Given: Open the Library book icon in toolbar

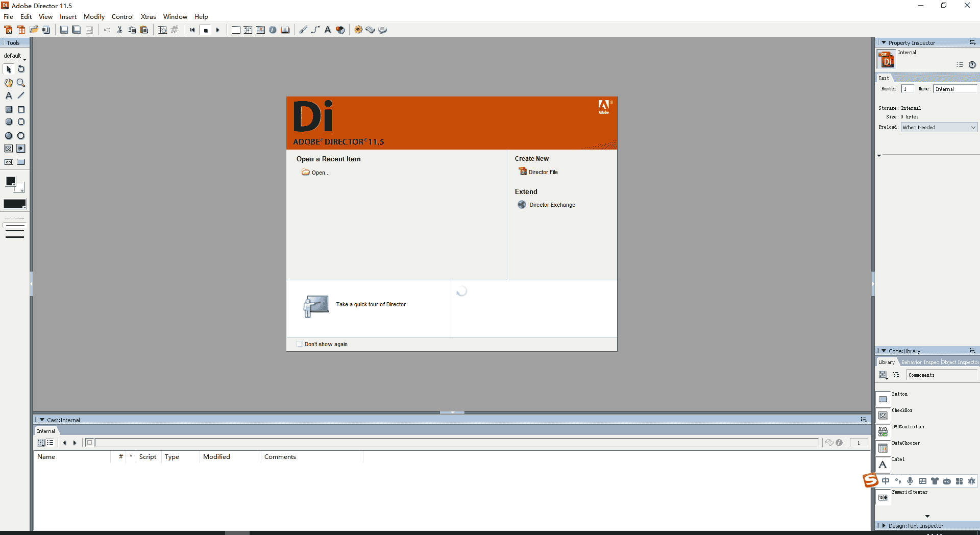Looking at the screenshot, I should tap(285, 30).
